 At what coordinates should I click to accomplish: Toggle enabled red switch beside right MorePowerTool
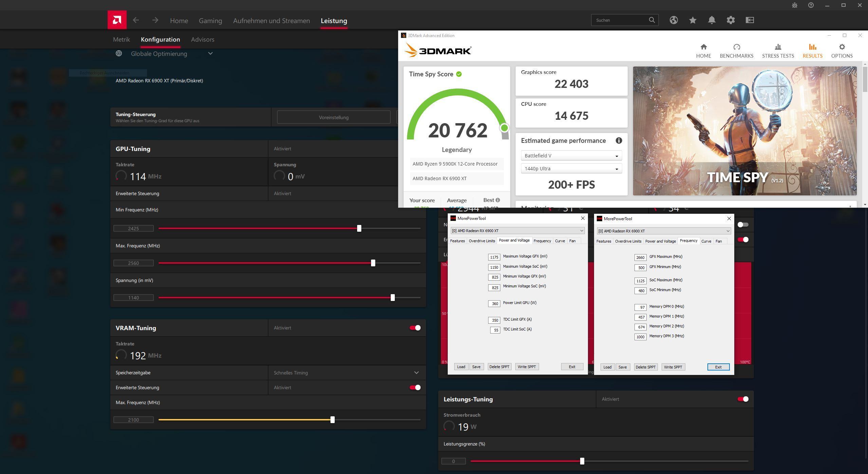point(743,240)
